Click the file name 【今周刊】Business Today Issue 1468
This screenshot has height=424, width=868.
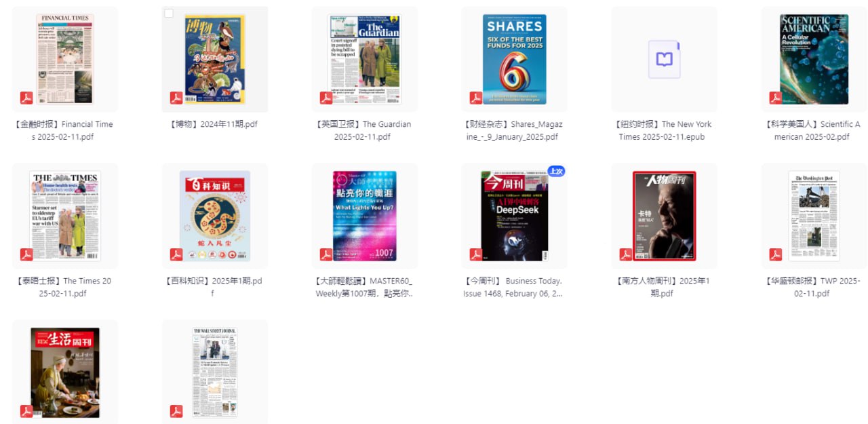514,287
